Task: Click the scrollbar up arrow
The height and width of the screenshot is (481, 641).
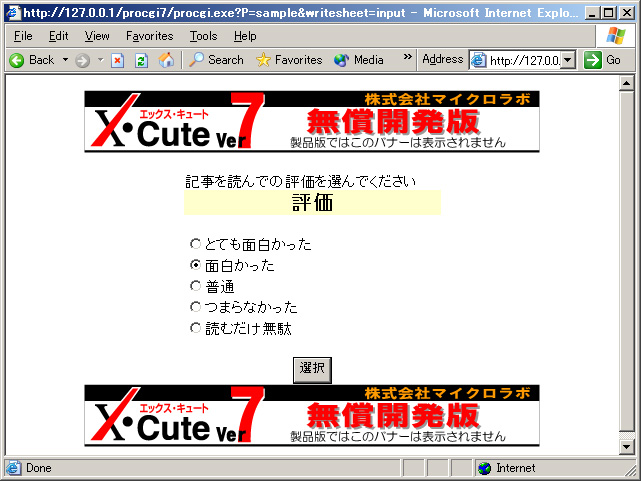Action: [626, 83]
